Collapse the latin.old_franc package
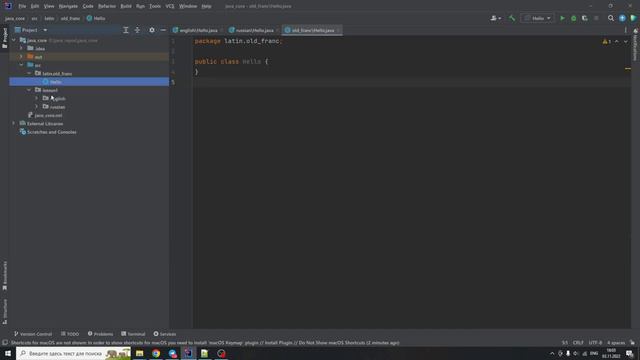Screen dimensions: 640x360 pyautogui.click(x=29, y=73)
